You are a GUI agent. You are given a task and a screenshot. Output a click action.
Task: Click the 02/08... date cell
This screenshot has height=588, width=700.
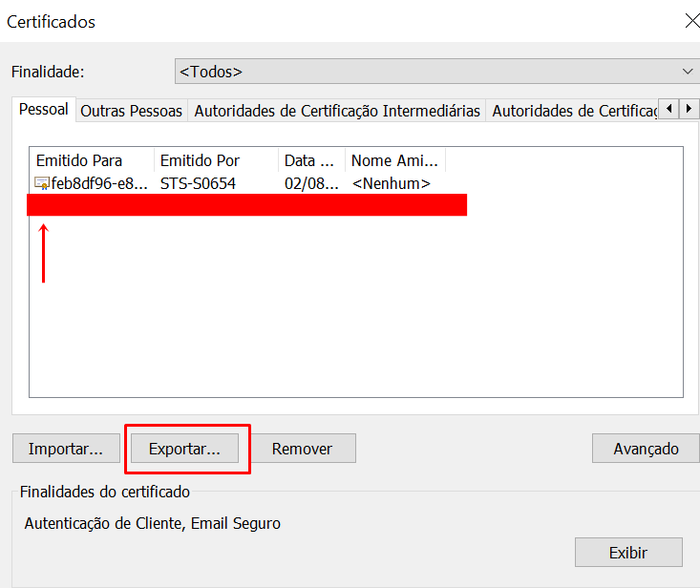(311, 183)
